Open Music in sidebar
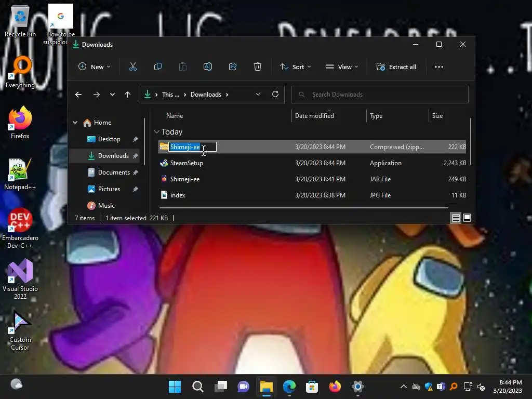The width and height of the screenshot is (532, 399). coord(106,206)
